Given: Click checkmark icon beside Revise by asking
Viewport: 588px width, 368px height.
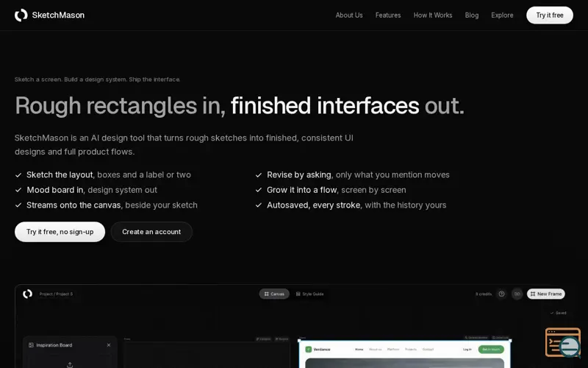Looking at the screenshot, I should click(259, 175).
